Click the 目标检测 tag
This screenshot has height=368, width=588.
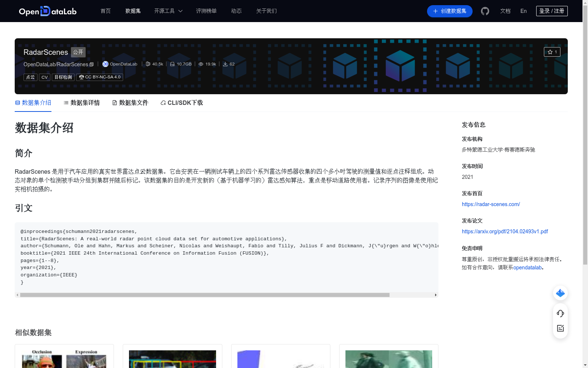click(x=63, y=77)
